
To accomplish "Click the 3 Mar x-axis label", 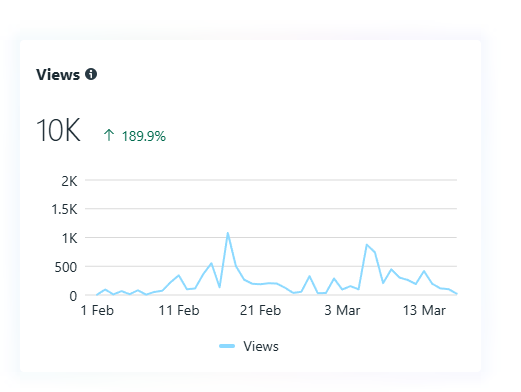I will pos(342,310).
